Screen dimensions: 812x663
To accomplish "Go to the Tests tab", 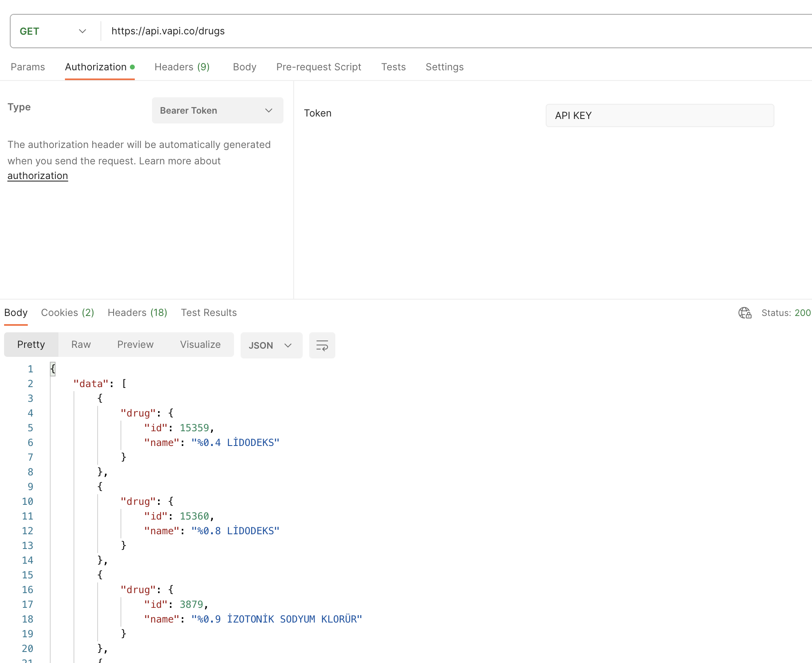I will tap(393, 67).
